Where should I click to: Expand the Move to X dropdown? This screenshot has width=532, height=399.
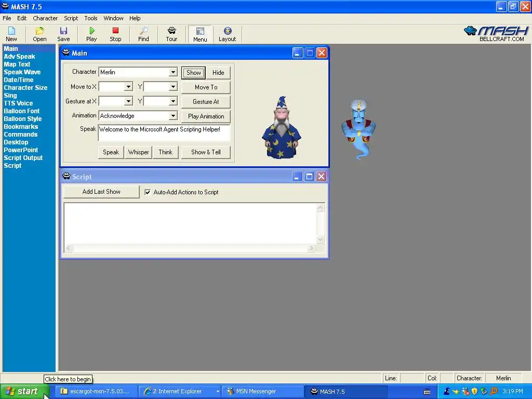click(128, 87)
